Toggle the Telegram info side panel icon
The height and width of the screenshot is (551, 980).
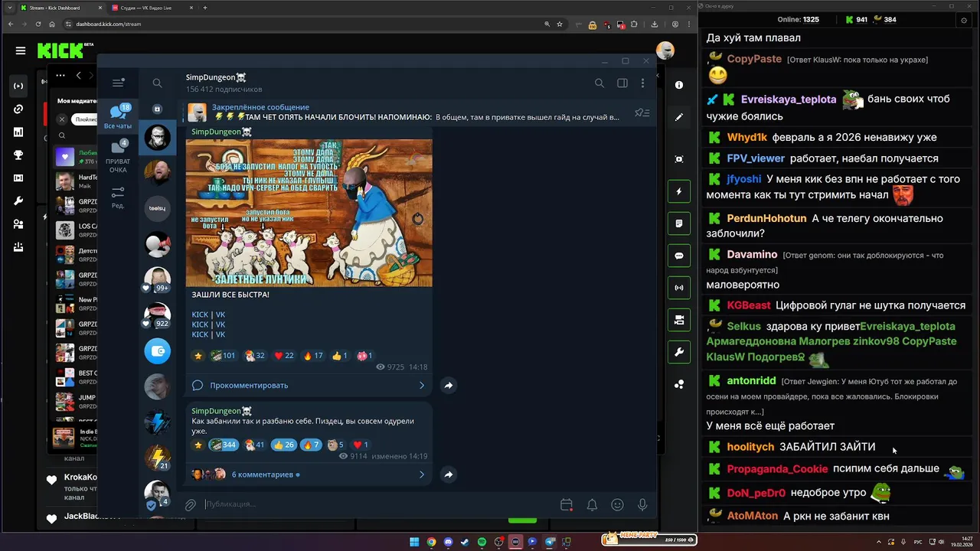[622, 83]
